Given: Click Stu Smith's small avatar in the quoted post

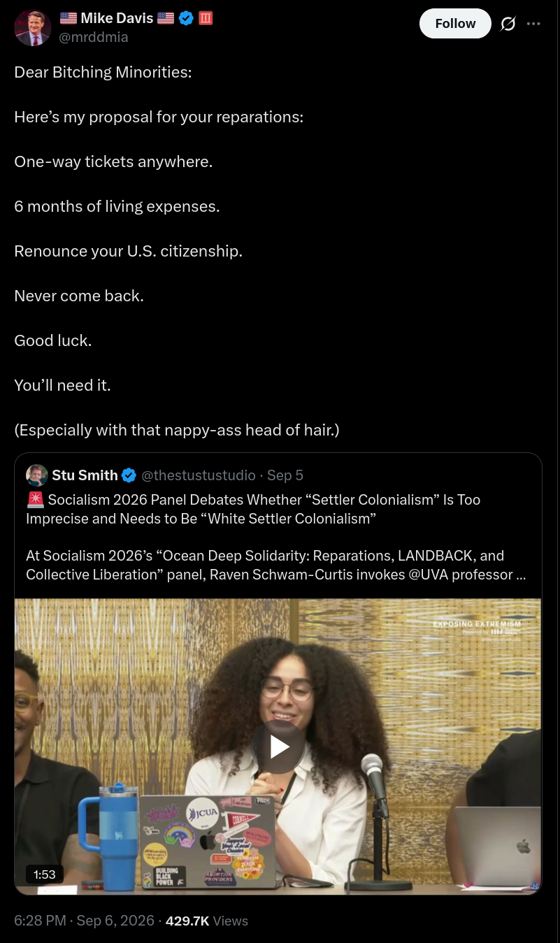Looking at the screenshot, I should pos(37,475).
